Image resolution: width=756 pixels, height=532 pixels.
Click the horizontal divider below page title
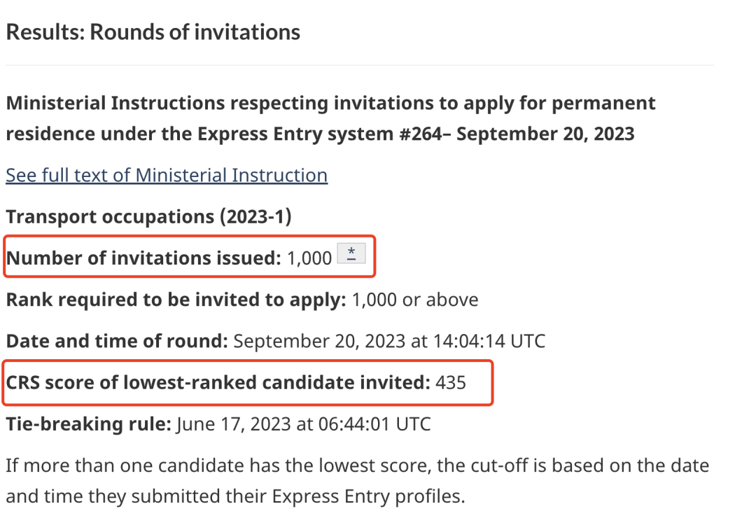(x=360, y=65)
